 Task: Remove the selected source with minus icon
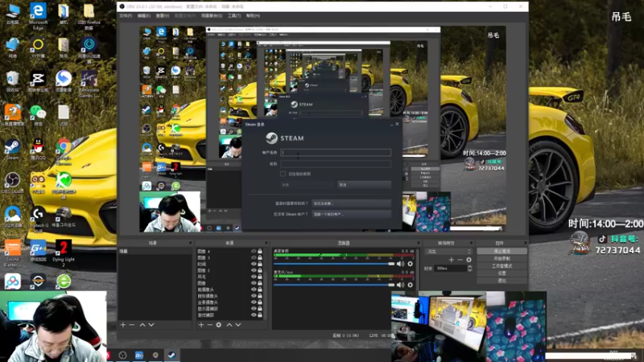209,325
